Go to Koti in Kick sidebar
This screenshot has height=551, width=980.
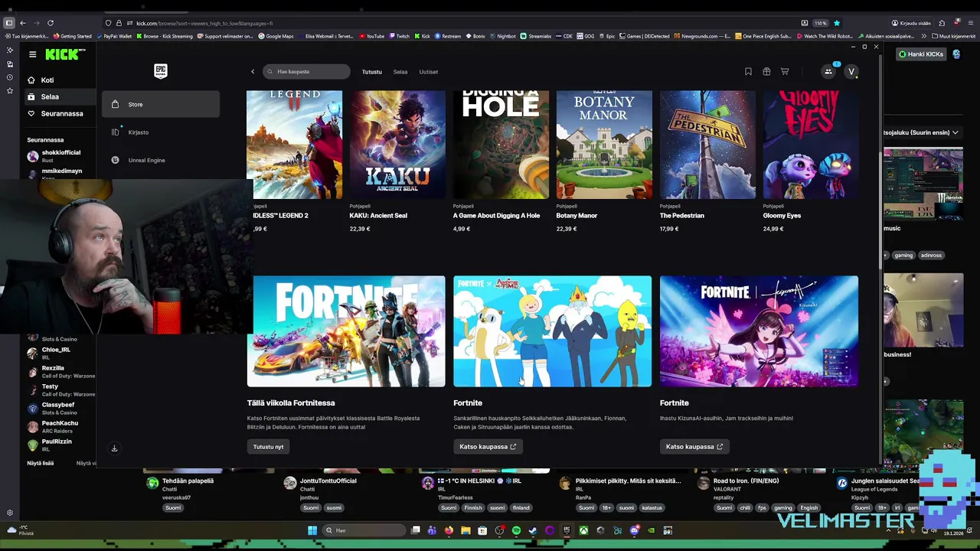coord(47,80)
